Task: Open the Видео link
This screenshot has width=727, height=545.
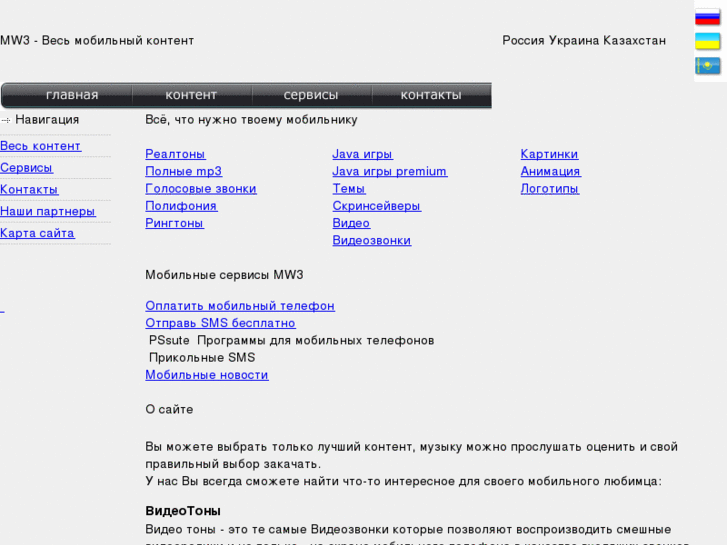Action: point(351,223)
